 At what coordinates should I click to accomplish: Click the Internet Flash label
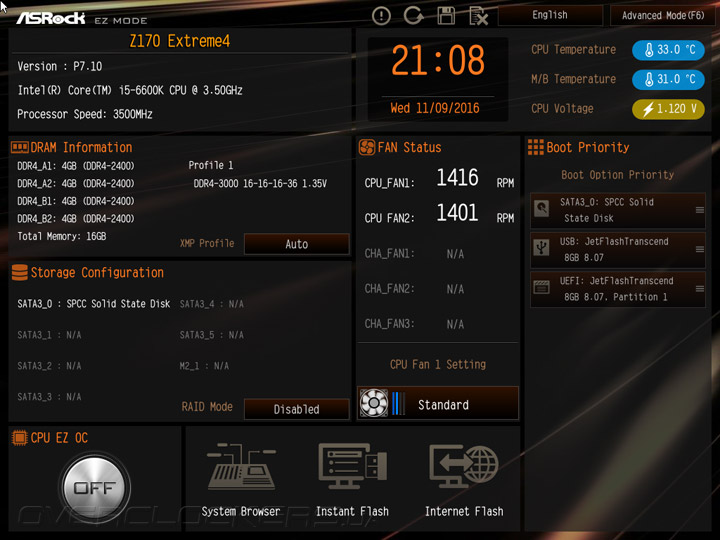click(x=464, y=512)
